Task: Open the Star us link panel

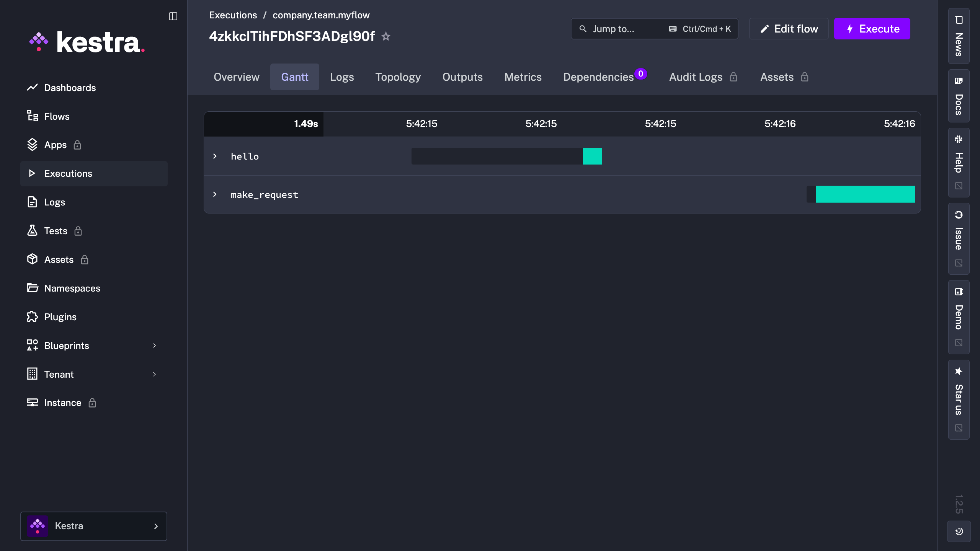Action: pyautogui.click(x=959, y=399)
